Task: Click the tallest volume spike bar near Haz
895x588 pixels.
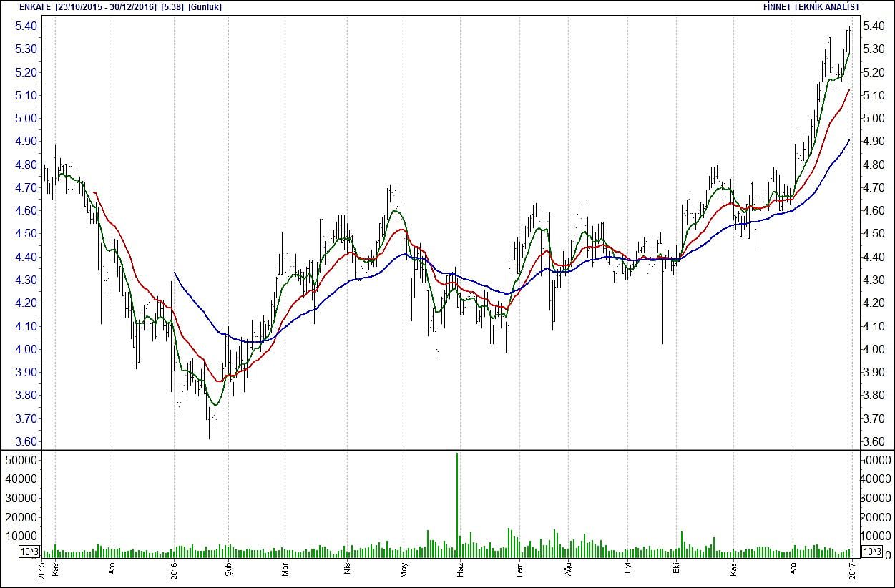Action: click(x=457, y=505)
